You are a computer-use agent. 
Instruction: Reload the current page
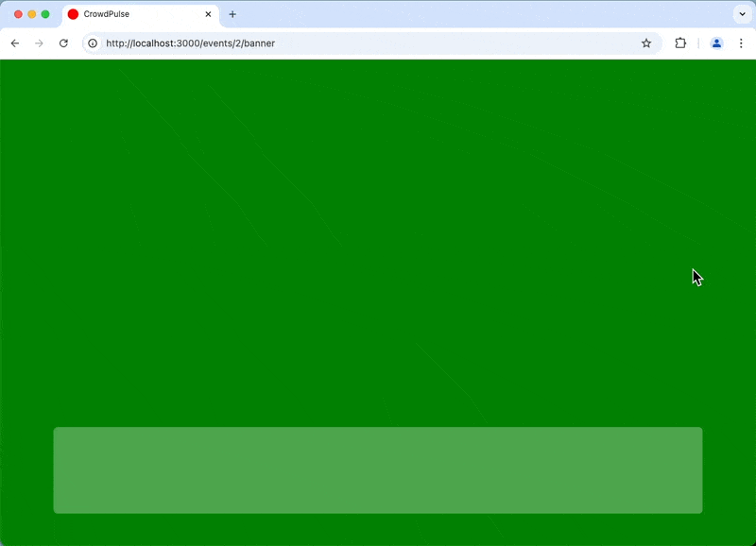pos(63,43)
